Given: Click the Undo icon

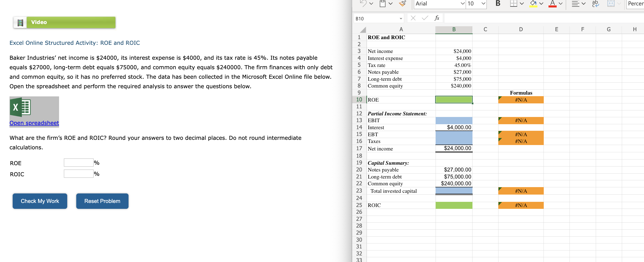Looking at the screenshot, I should [363, 3].
